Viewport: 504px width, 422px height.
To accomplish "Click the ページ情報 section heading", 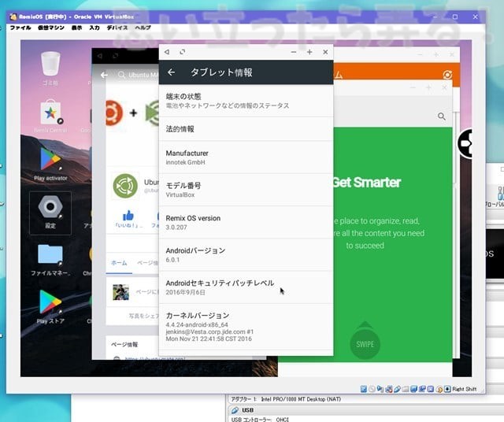I will click(x=124, y=345).
